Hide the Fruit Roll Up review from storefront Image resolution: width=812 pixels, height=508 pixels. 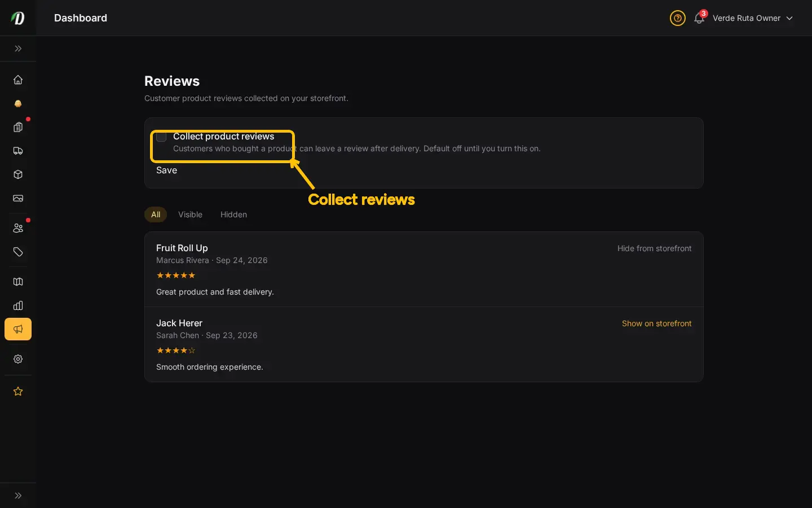654,248
